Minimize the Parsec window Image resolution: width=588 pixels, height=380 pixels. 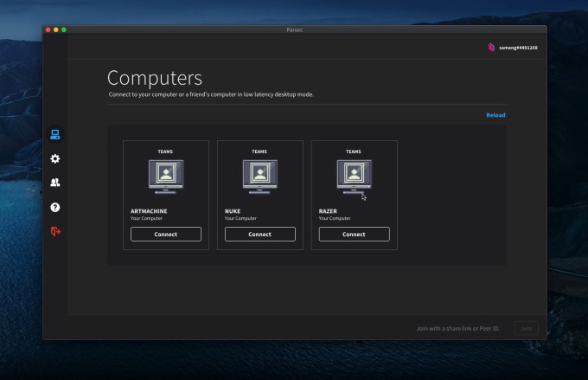tap(56, 30)
